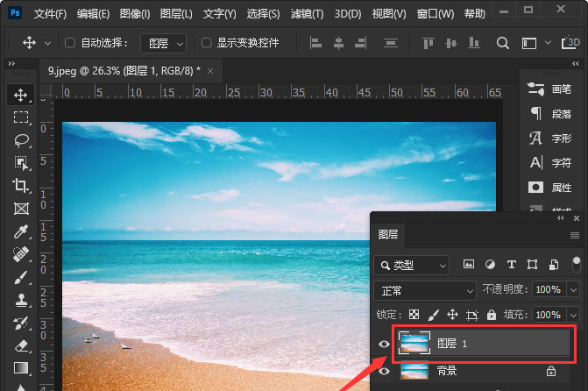Viewport: 588px width, 391px height.
Task: Open the 字形 panel
Action: tap(549, 139)
